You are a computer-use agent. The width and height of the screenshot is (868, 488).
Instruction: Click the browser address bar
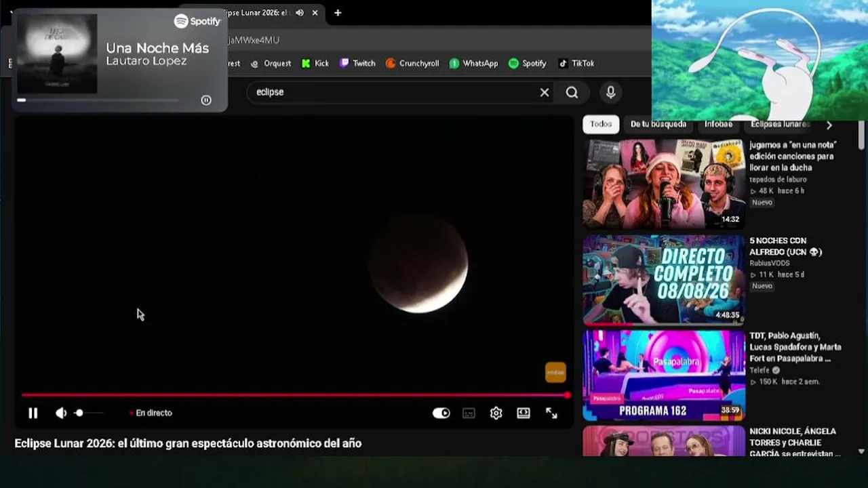[x=434, y=40]
